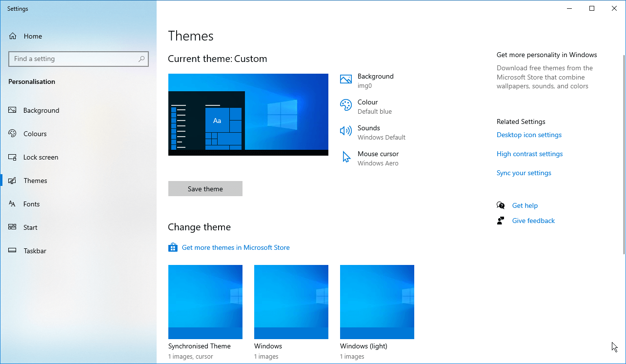This screenshot has height=364, width=626.
Task: Open Desktop icon settings link
Action: pyautogui.click(x=529, y=135)
